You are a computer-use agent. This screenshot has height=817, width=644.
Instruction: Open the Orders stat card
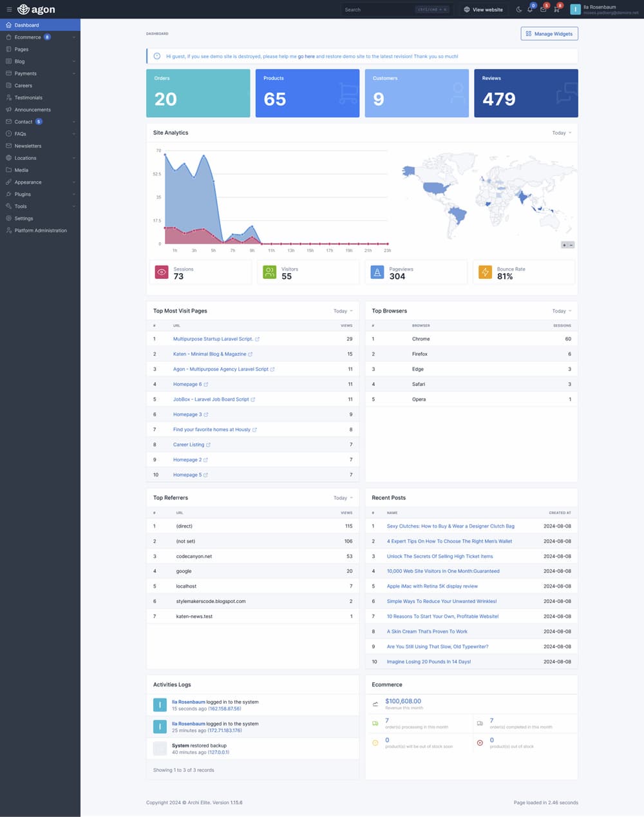(x=198, y=93)
